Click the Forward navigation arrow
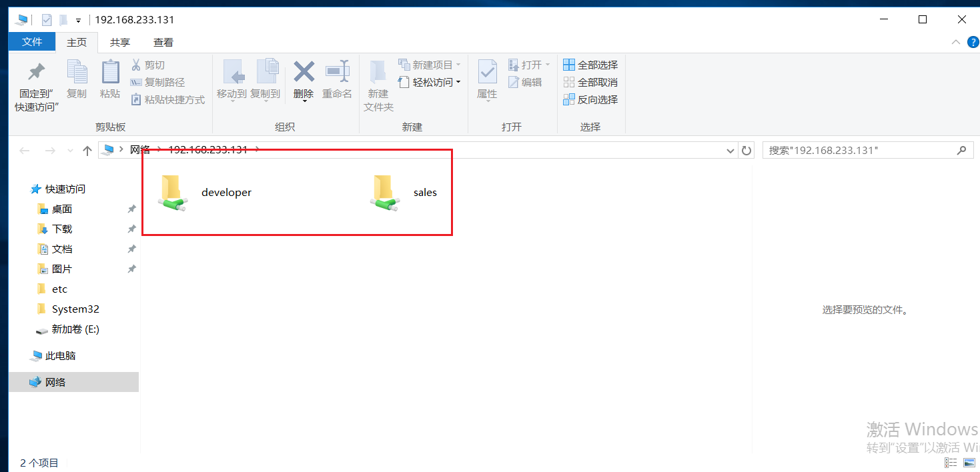Screen dimensions: 980x472 [x=49, y=151]
